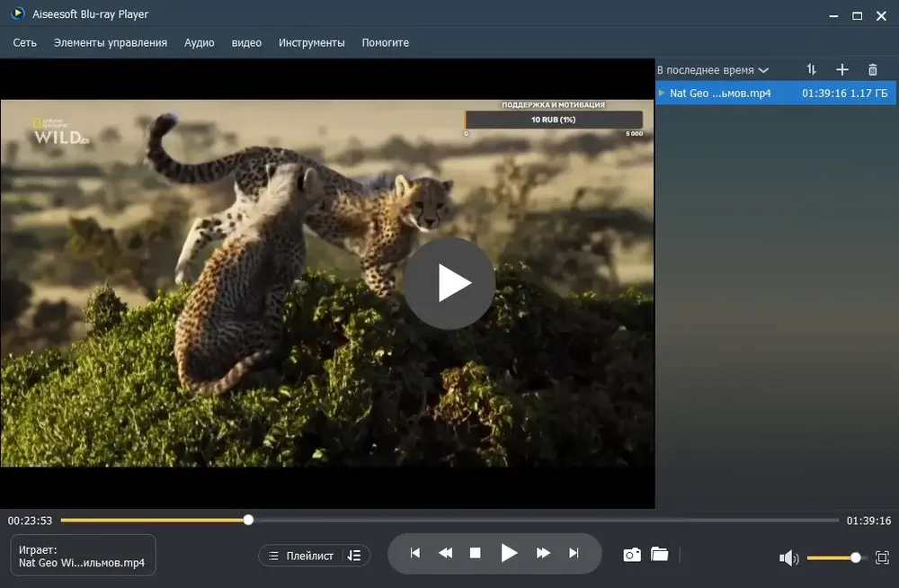This screenshot has height=588, width=899.
Task: Adjust the volume slider
Action: click(833, 557)
